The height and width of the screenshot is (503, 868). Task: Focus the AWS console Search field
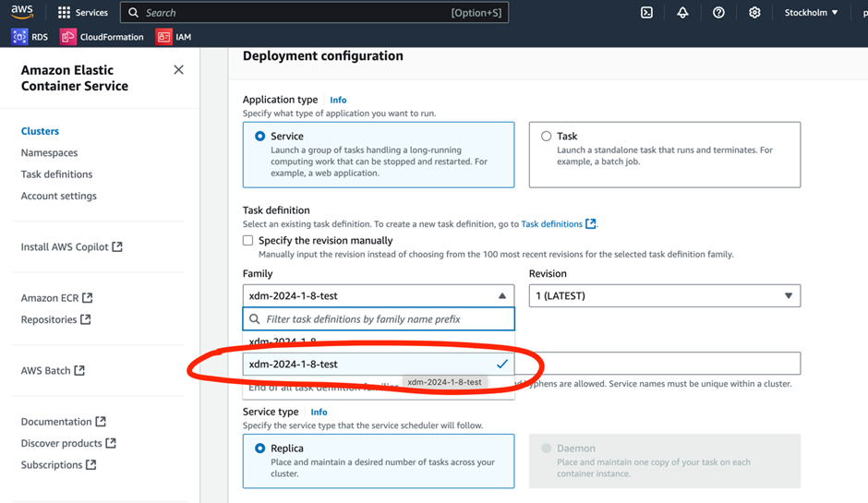coord(315,12)
